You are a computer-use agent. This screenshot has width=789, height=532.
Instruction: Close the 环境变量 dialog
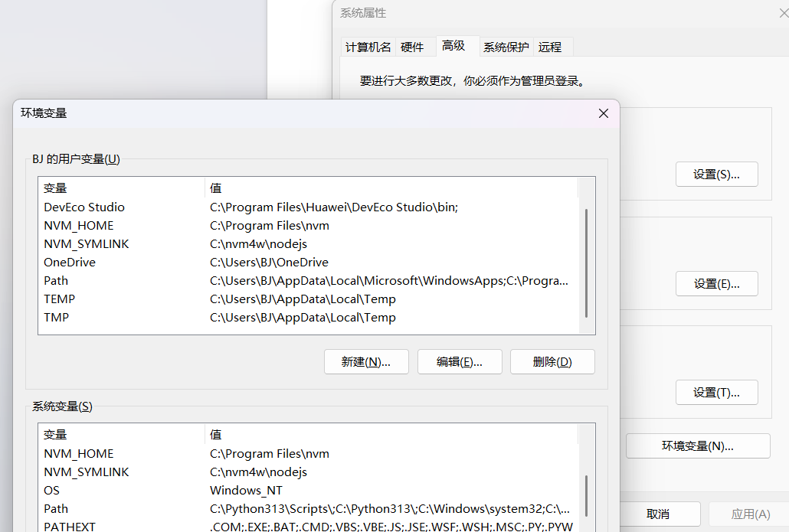(x=604, y=113)
